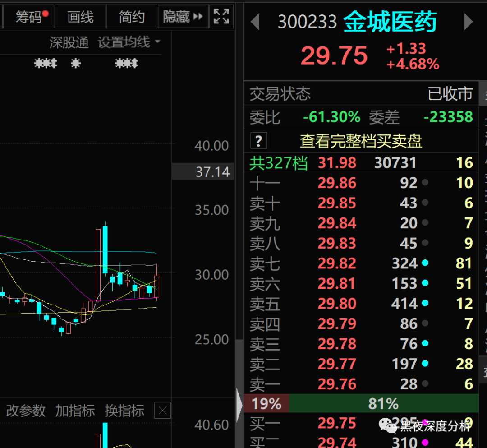Toggle the 深股通 label
The image size is (487, 448).
(69, 42)
